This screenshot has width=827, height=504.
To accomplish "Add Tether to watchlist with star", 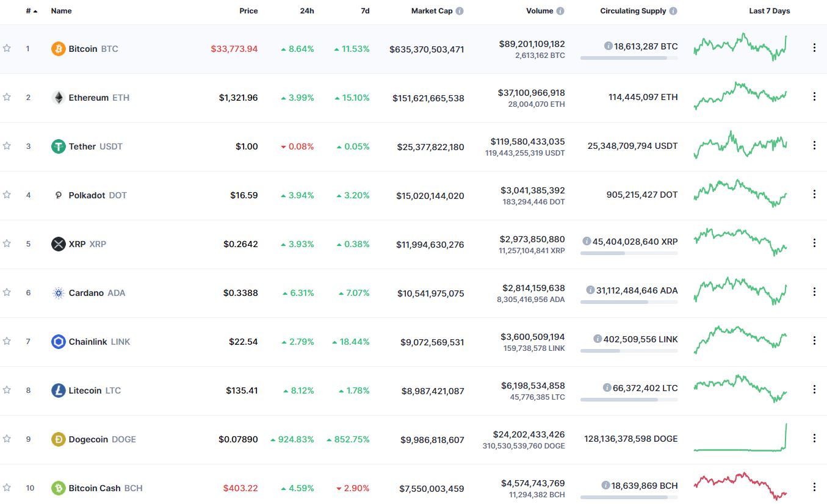I will (7, 146).
